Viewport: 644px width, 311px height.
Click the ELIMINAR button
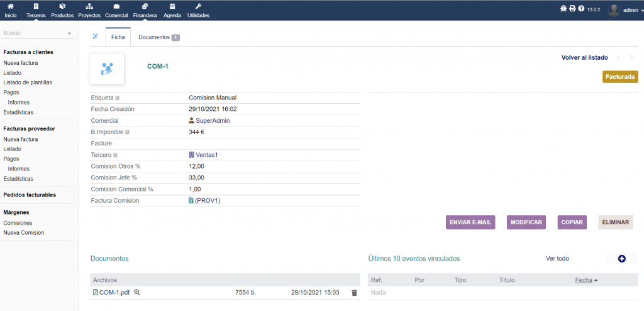pyautogui.click(x=616, y=222)
